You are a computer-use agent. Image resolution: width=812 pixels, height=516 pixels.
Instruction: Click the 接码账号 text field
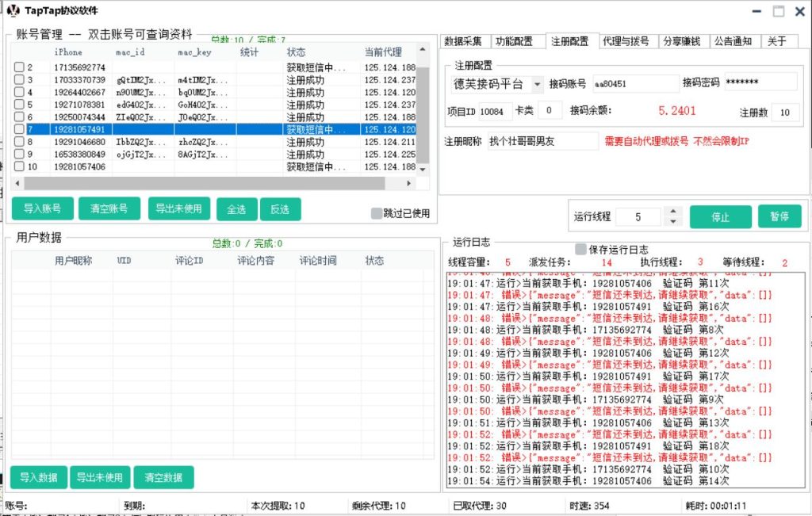[635, 84]
